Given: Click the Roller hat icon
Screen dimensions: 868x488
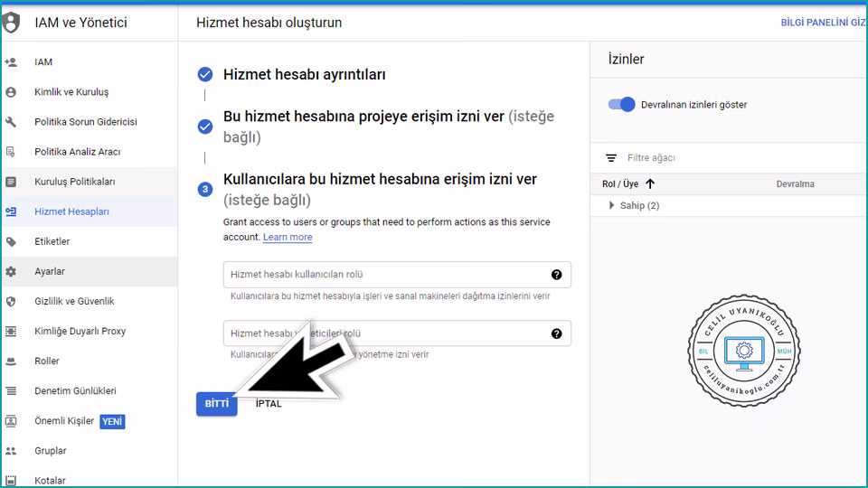Looking at the screenshot, I should pyautogui.click(x=11, y=361).
